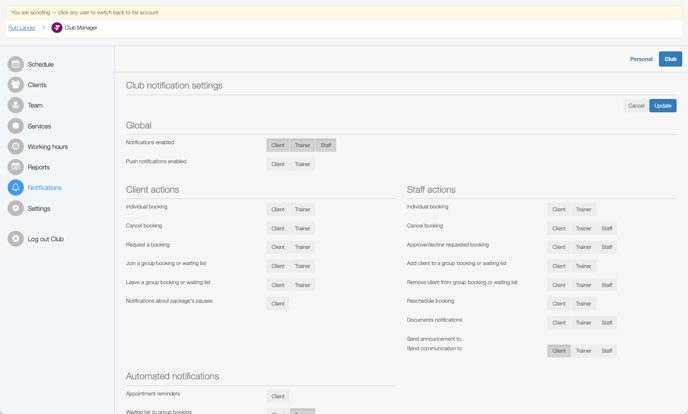Screen dimensions: 688x414
Task: Click the 'Automated notifications' heading
Action: [172, 376]
